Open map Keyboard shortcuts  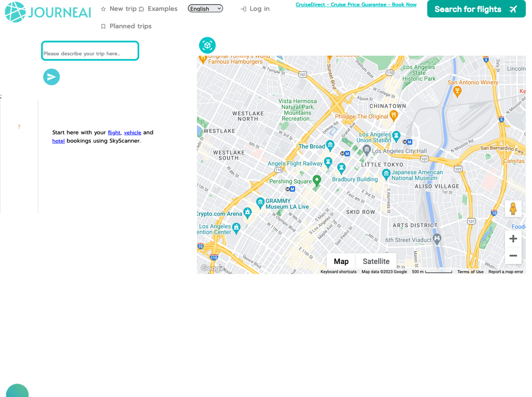(x=338, y=272)
